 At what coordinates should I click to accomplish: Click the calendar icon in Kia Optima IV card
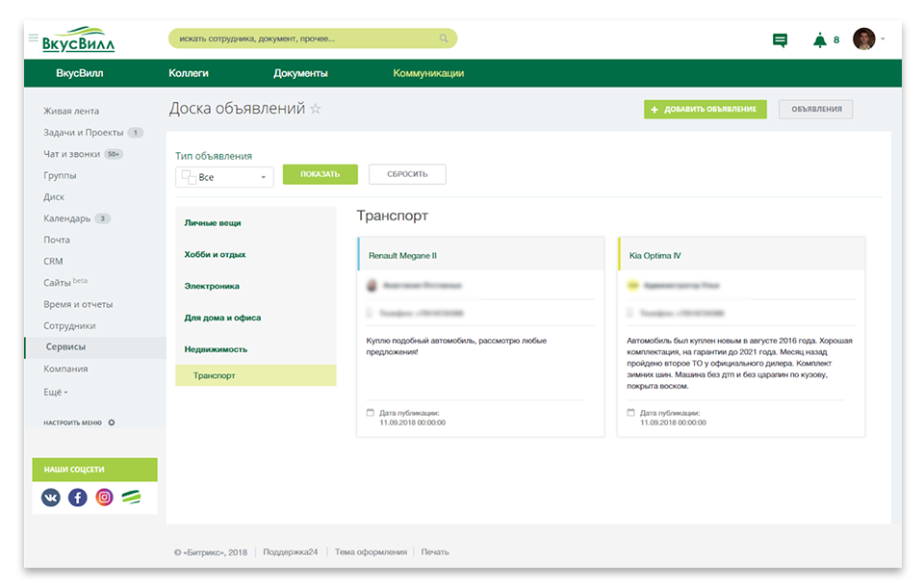630,413
